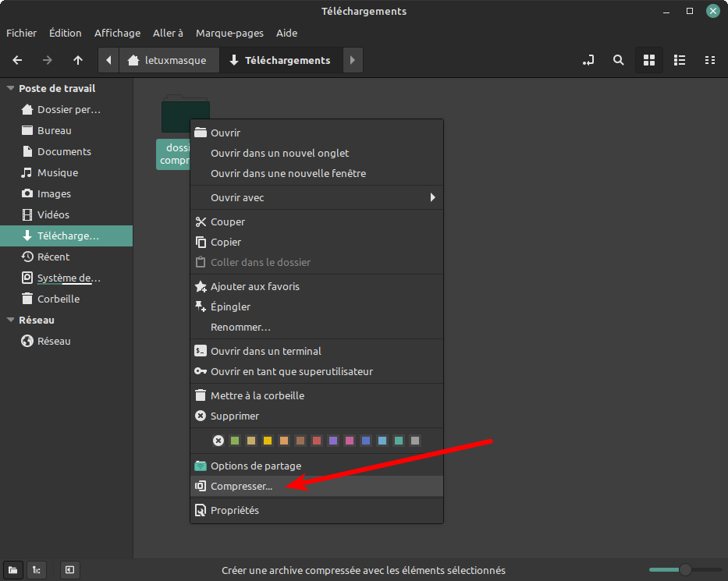728x581 pixels.
Task: Open Propriétés of the folder
Action: 317,511
